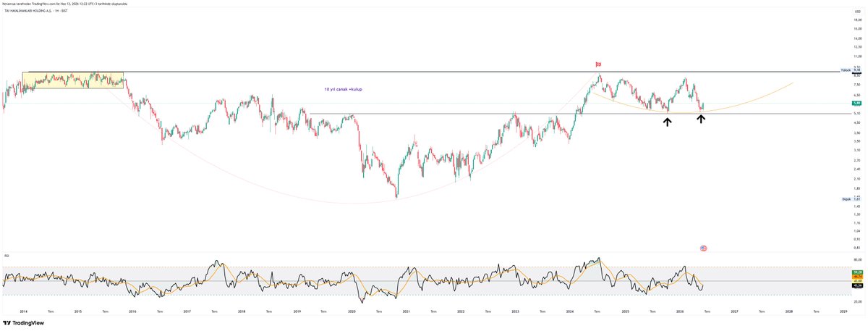Click the 2029 label on time axis

coord(843,311)
